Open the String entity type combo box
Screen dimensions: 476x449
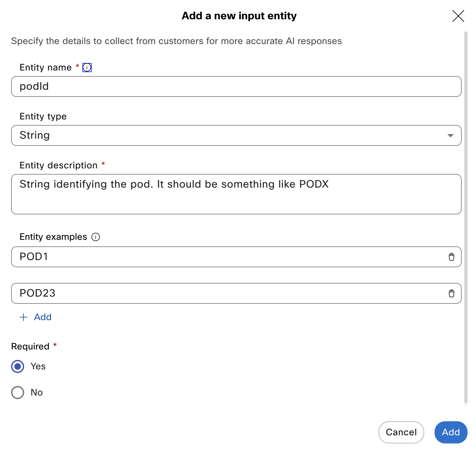[x=236, y=135]
